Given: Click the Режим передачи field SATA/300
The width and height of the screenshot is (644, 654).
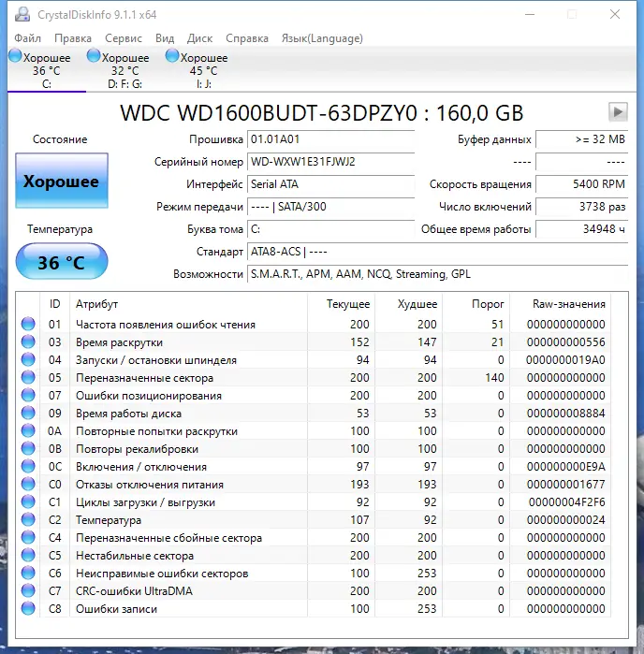Looking at the screenshot, I should (x=330, y=207).
